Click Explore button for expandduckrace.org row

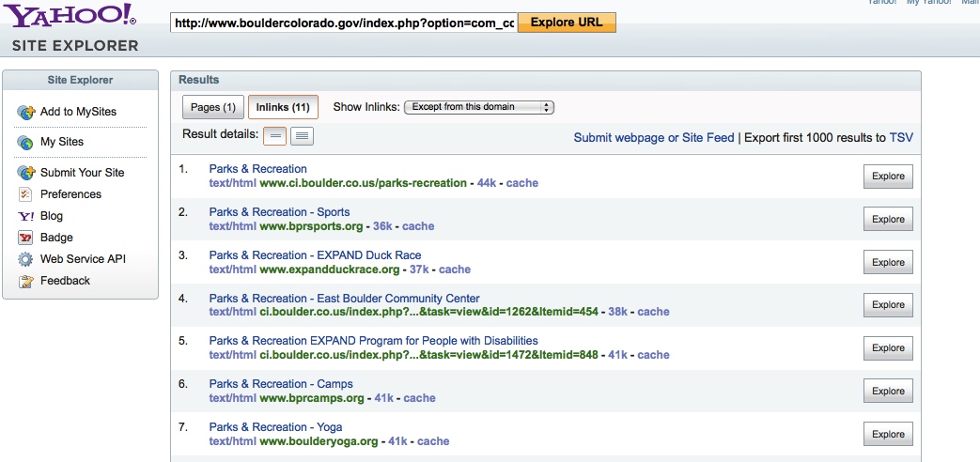(x=888, y=262)
